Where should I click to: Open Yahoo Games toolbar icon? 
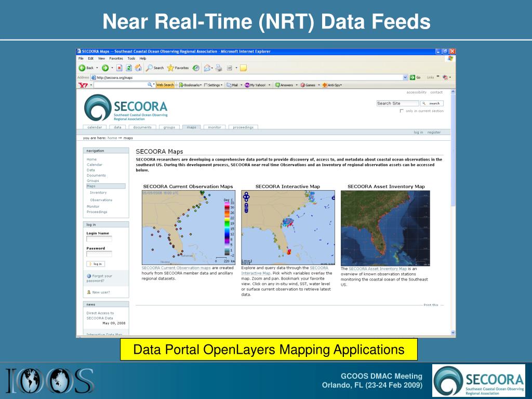(x=303, y=85)
